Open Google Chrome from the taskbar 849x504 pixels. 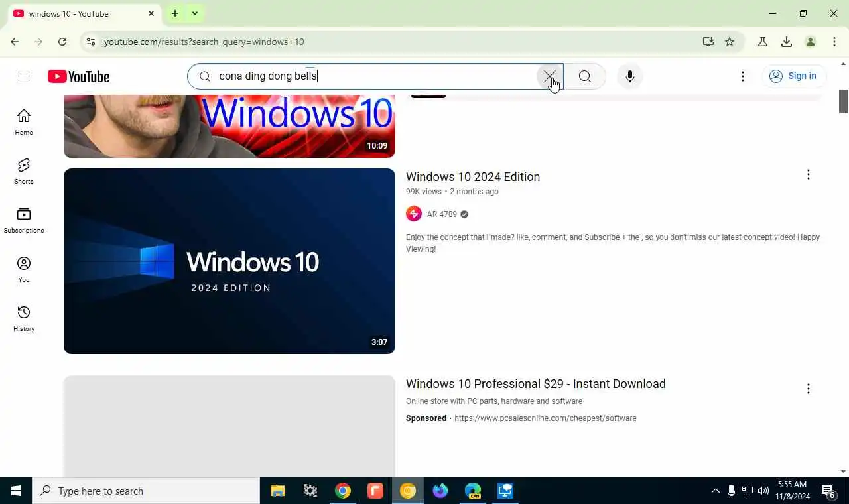point(343,491)
